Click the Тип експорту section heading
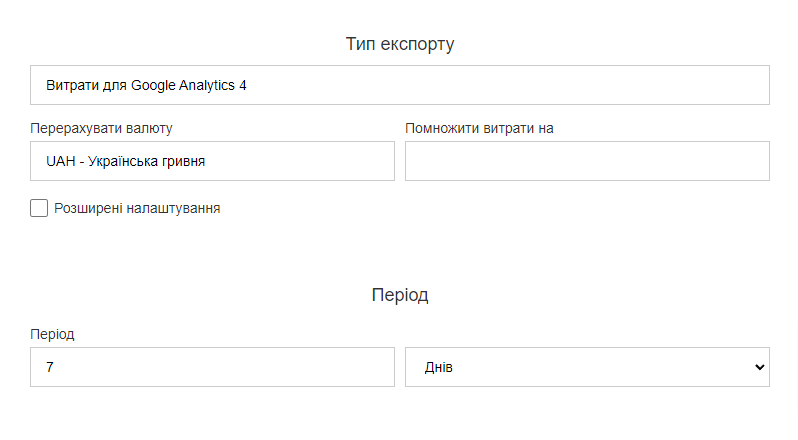 coord(400,44)
